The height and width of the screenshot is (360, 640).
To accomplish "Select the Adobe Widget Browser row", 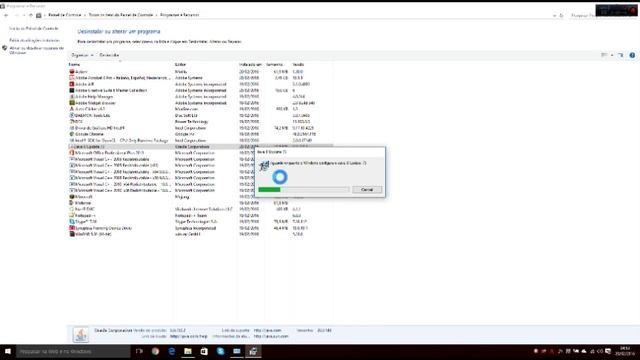I will pyautogui.click(x=200, y=103).
